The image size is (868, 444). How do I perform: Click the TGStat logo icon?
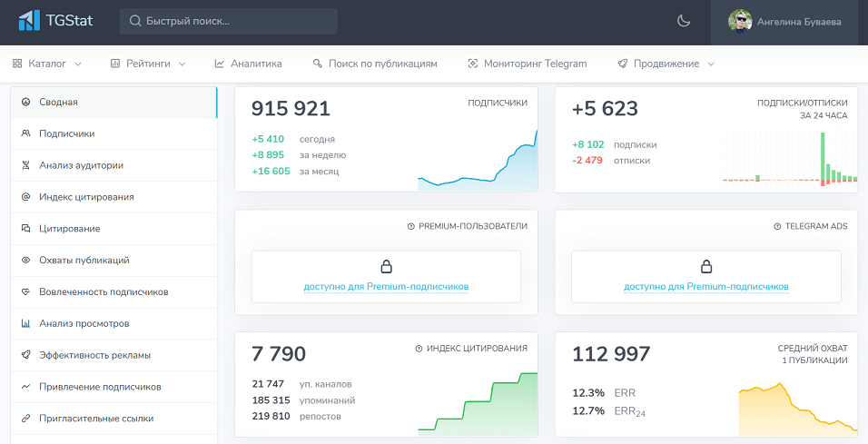pos(29,20)
